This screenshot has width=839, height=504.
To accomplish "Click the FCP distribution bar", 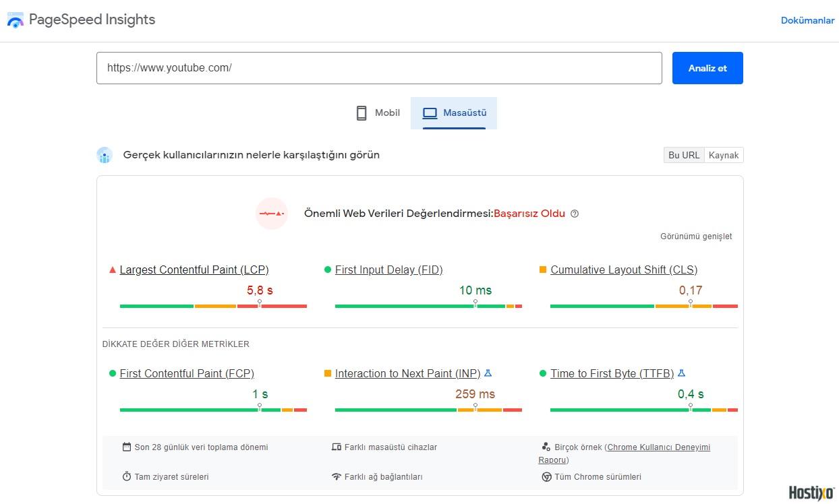I will pyautogui.click(x=213, y=410).
